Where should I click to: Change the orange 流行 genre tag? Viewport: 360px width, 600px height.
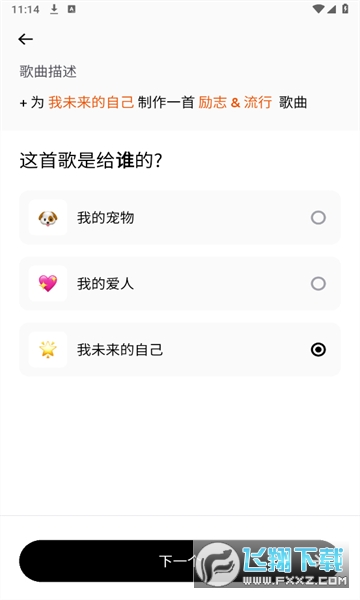[258, 102]
